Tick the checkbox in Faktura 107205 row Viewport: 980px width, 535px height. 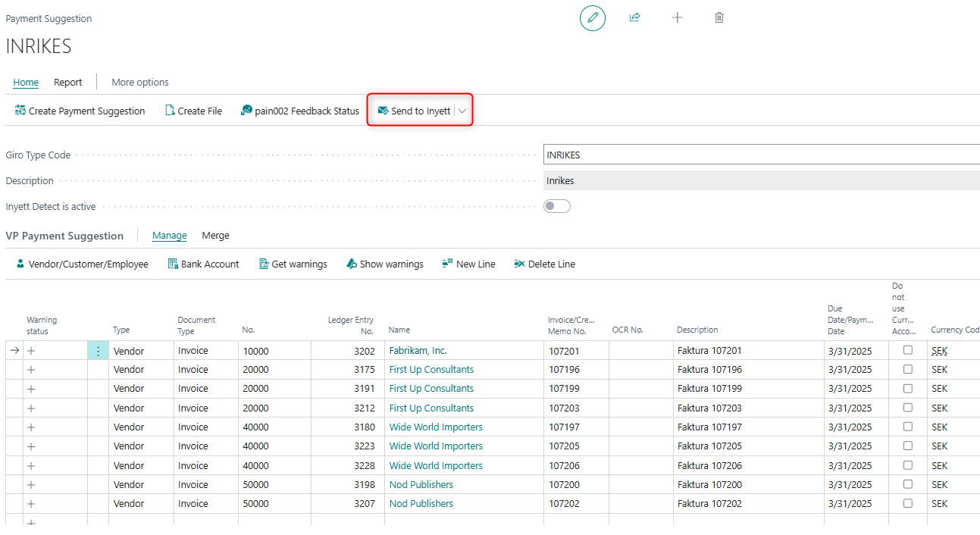(x=908, y=446)
